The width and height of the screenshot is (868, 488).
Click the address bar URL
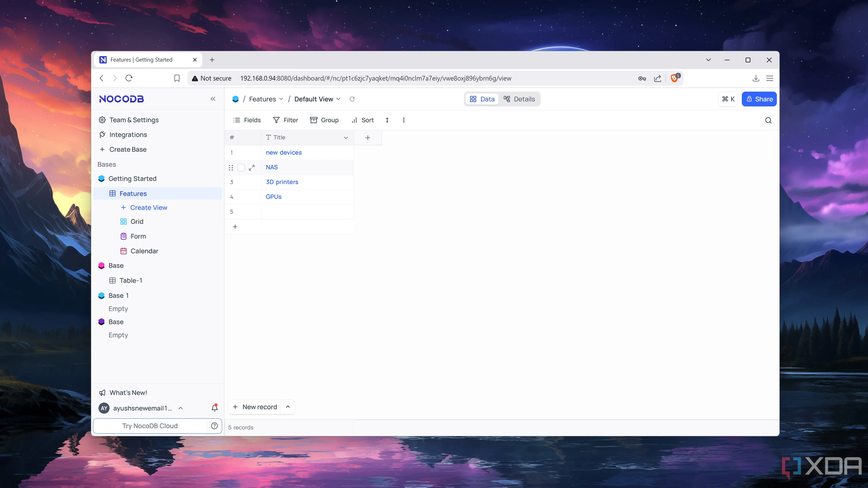[x=375, y=78]
